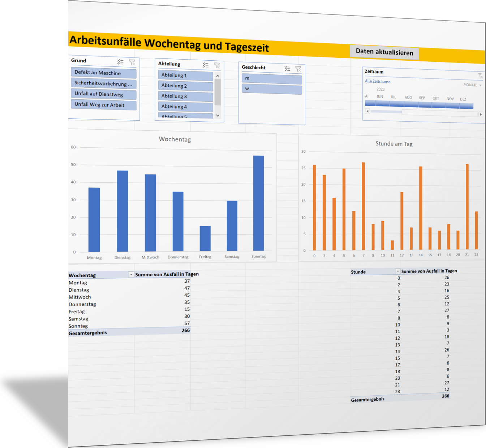Enable multi-select in Geschlecht slicer
This screenshot has width=486, height=448.
click(287, 68)
